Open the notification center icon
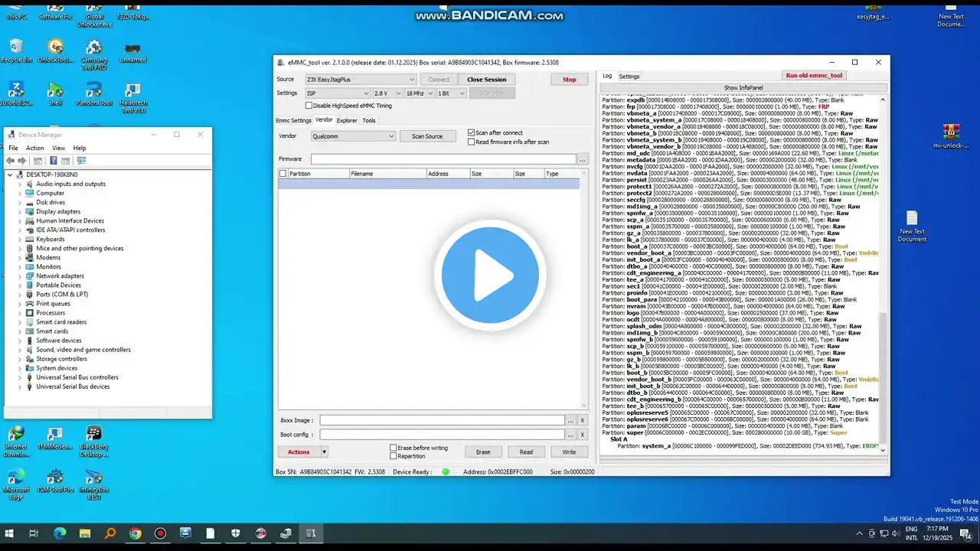 pos(967,533)
